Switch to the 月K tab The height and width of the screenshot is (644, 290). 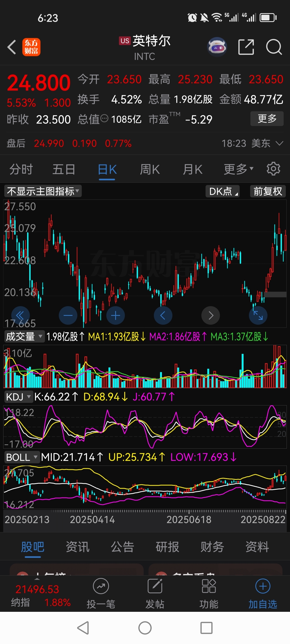(193, 169)
